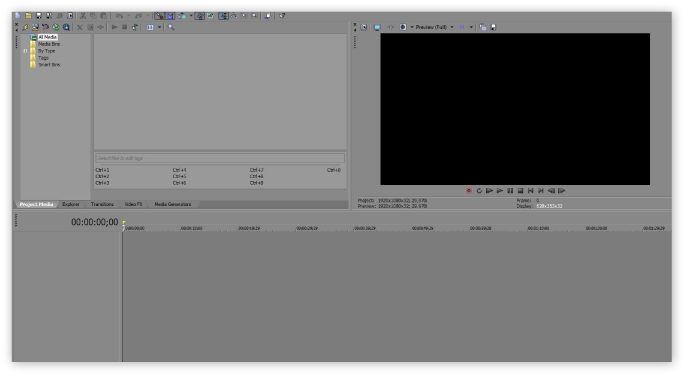Screen dimensions: 684x374
Task: Click the Ctrl+5 tag shortcut
Action: [179, 177]
